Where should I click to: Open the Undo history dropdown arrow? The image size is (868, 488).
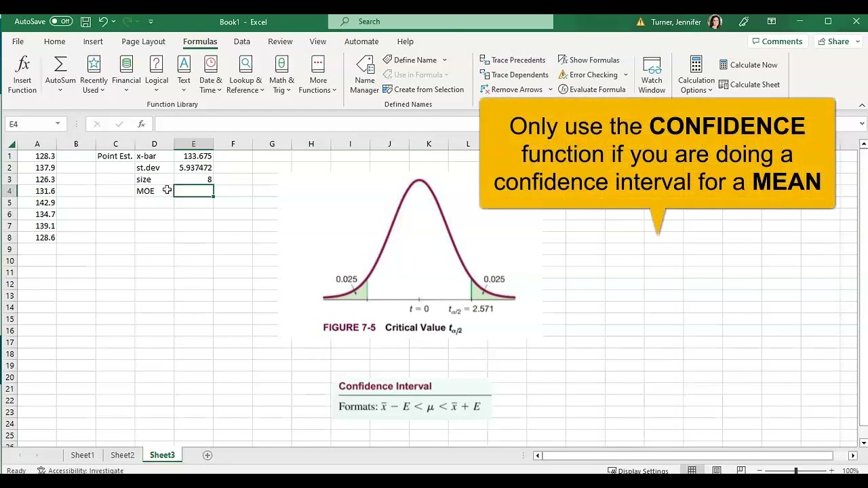click(113, 22)
